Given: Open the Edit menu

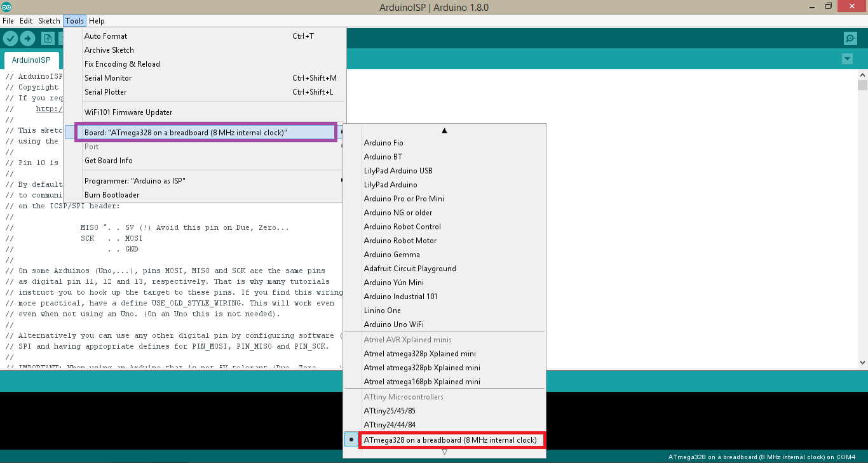Looking at the screenshot, I should [x=26, y=21].
